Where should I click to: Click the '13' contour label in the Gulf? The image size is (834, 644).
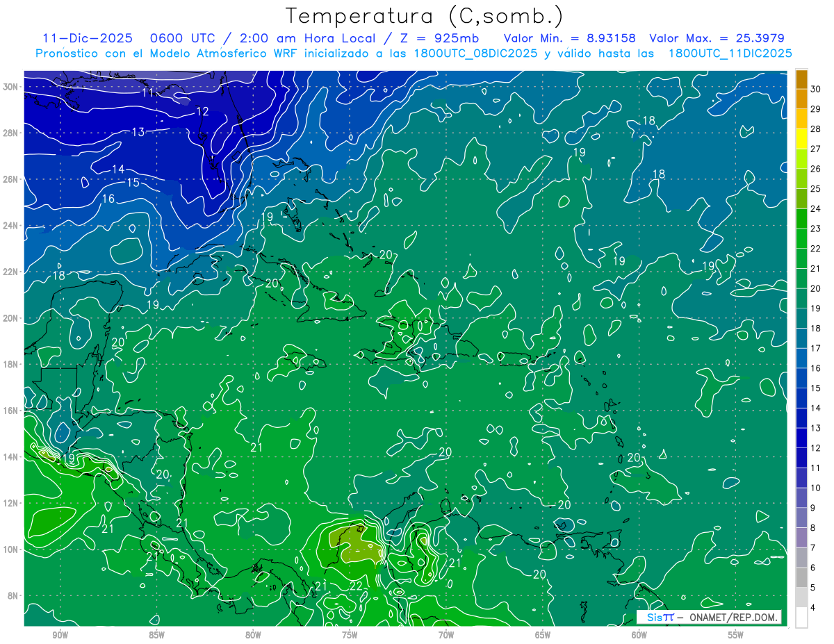click(x=138, y=132)
